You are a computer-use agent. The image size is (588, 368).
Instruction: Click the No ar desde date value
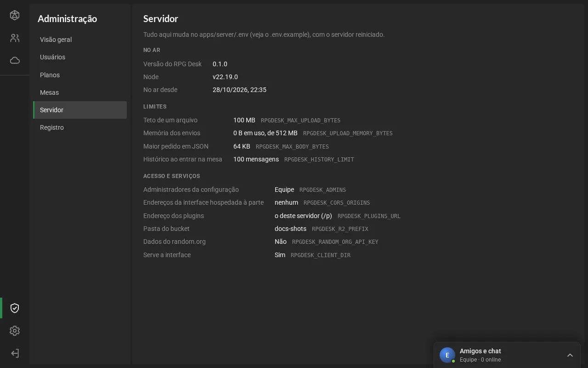pyautogui.click(x=239, y=90)
